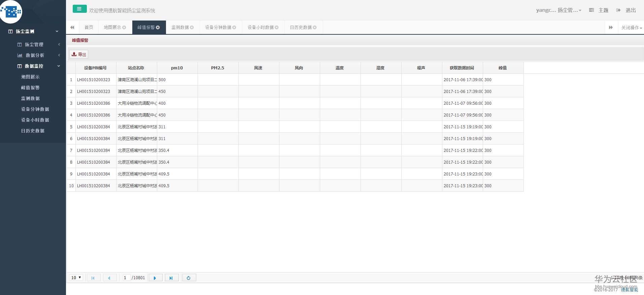Screen dimensions: 644x295
Task: Jump to the last page of results
Action: click(171, 278)
